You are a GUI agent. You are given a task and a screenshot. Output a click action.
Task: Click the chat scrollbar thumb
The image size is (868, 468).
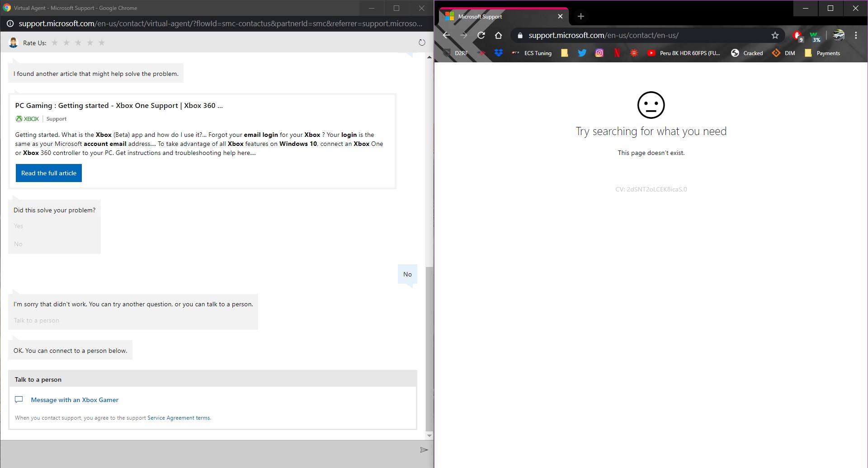[x=429, y=348]
